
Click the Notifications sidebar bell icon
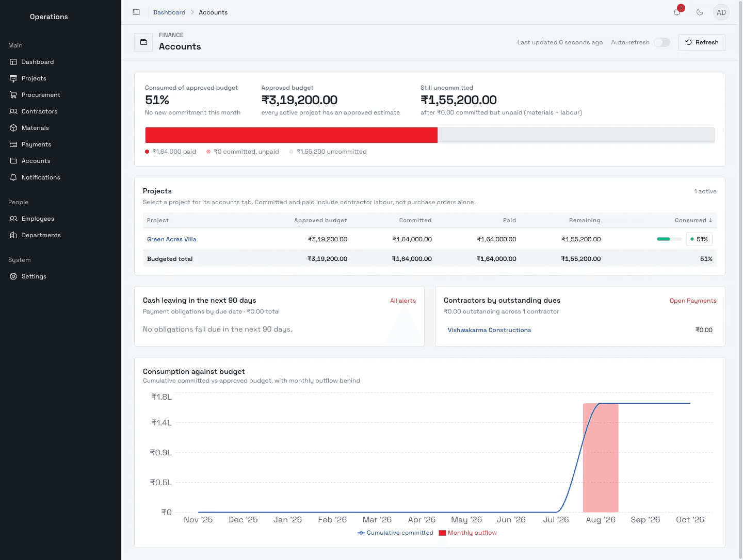click(13, 177)
